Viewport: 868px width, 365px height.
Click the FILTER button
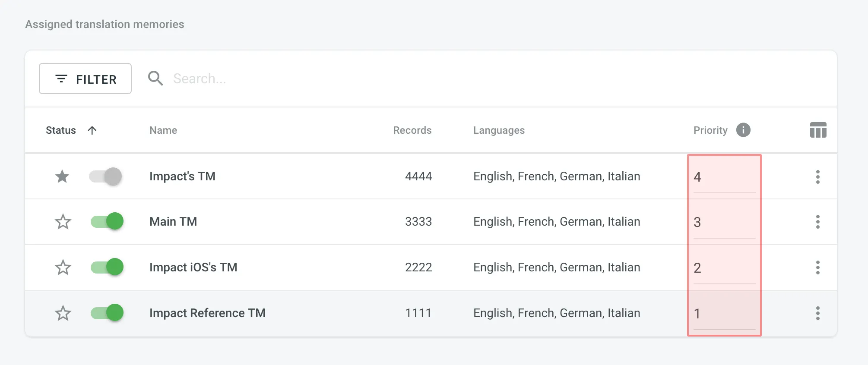[x=86, y=79]
